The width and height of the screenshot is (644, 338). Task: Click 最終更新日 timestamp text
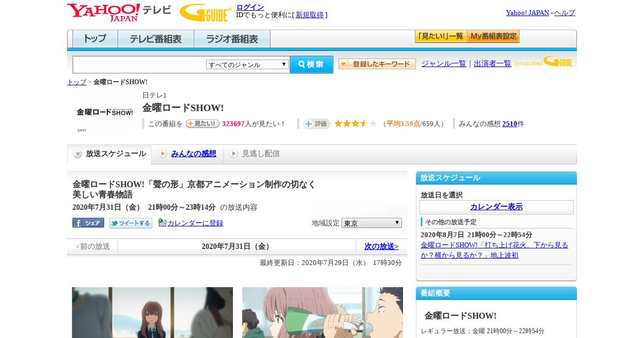331,263
